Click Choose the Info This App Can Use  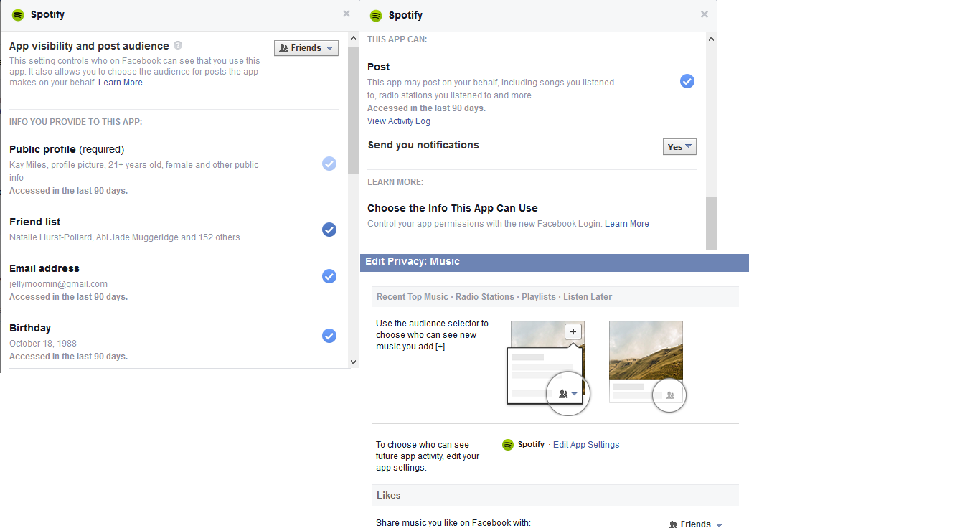pyautogui.click(x=453, y=208)
